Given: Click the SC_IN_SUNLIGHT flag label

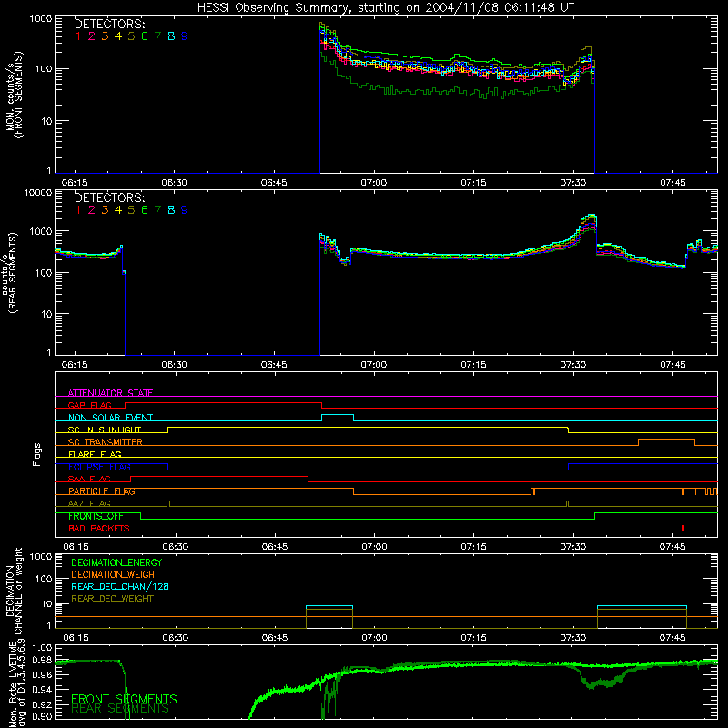Looking at the screenshot, I should pyautogui.click(x=105, y=430).
